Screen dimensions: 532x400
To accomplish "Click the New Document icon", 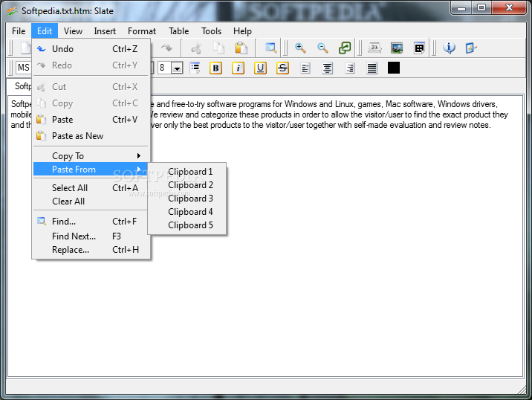I will (26, 48).
